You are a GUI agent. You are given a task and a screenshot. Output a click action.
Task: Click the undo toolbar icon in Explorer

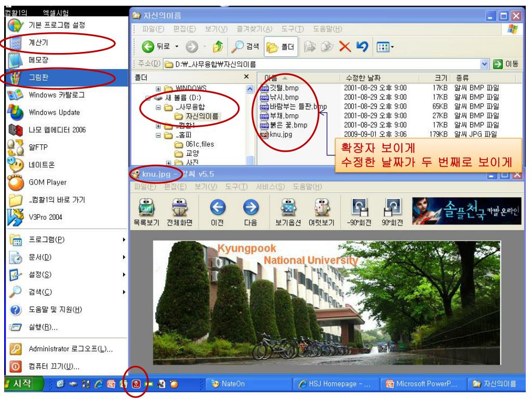pos(362,46)
